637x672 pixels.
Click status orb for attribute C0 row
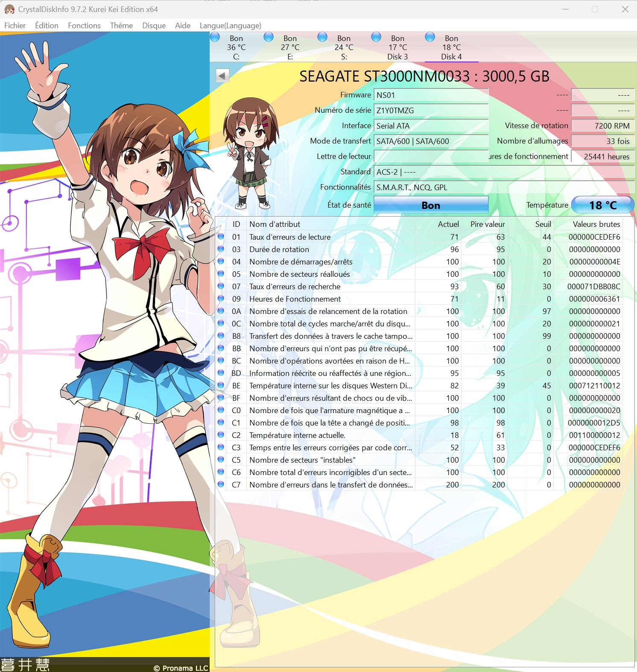coord(221,410)
